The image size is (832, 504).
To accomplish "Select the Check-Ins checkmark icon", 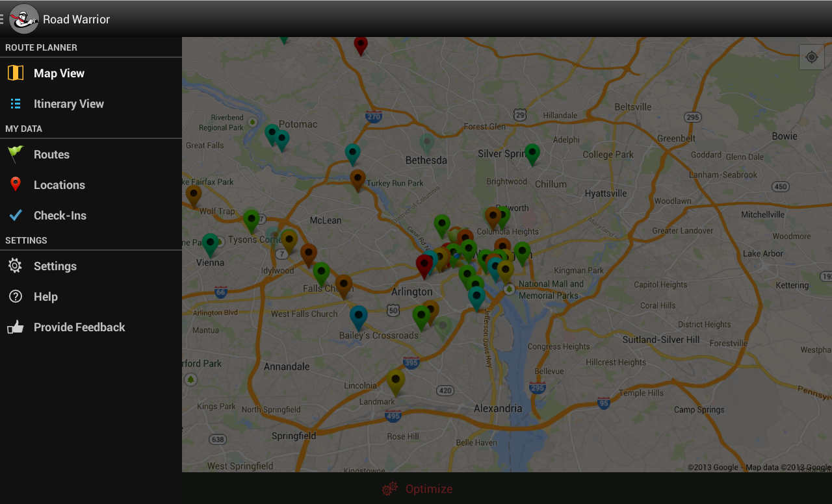I will (14, 215).
